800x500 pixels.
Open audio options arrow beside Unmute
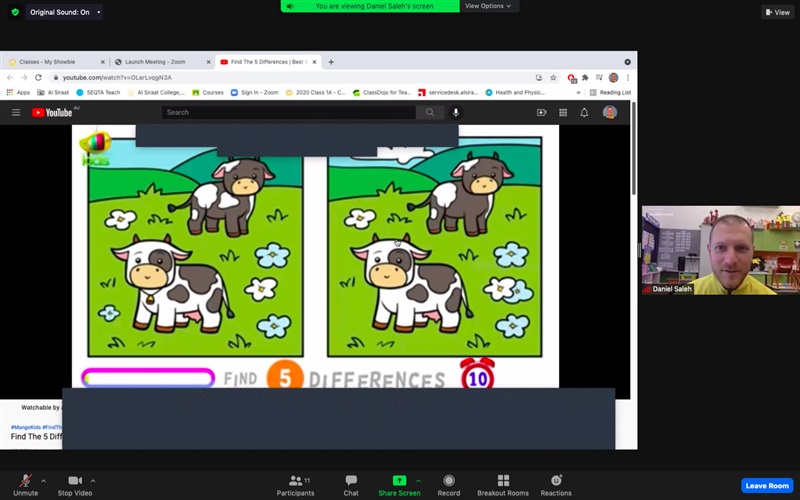[43, 481]
